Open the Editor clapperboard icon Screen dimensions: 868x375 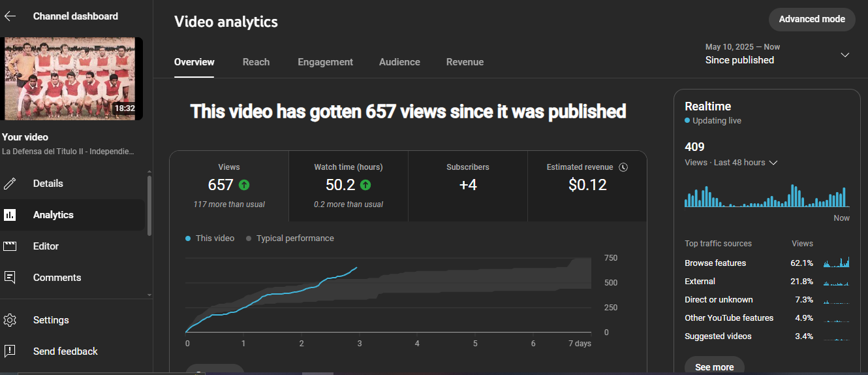(10, 246)
